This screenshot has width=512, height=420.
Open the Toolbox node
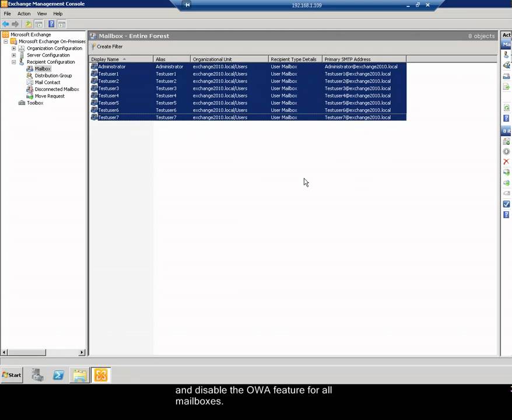pos(35,103)
